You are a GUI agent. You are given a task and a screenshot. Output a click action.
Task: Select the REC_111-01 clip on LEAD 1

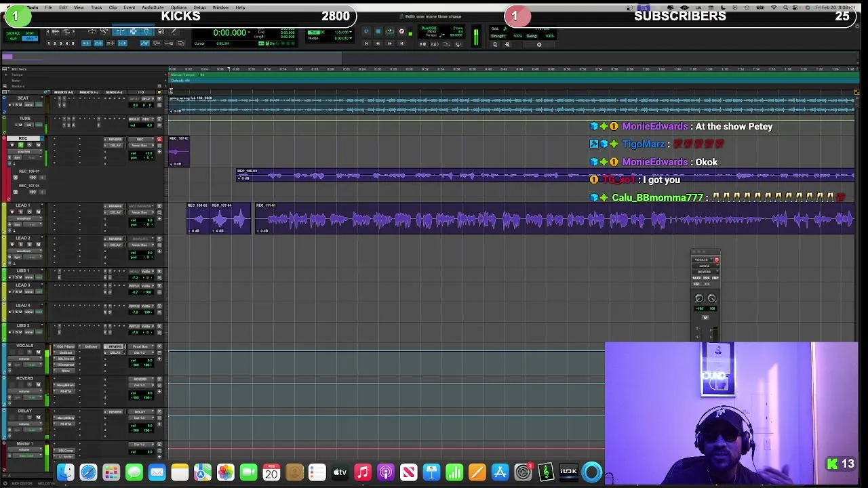point(555,218)
